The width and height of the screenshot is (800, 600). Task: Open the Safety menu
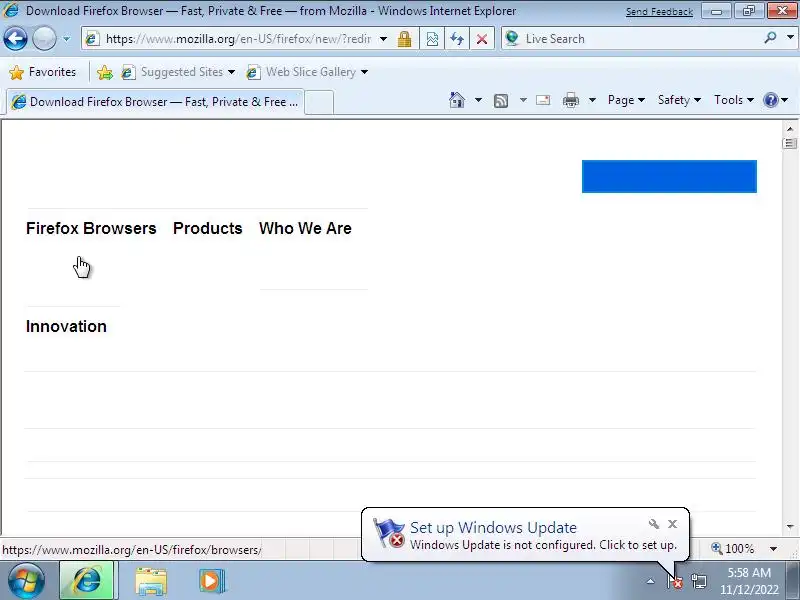679,100
